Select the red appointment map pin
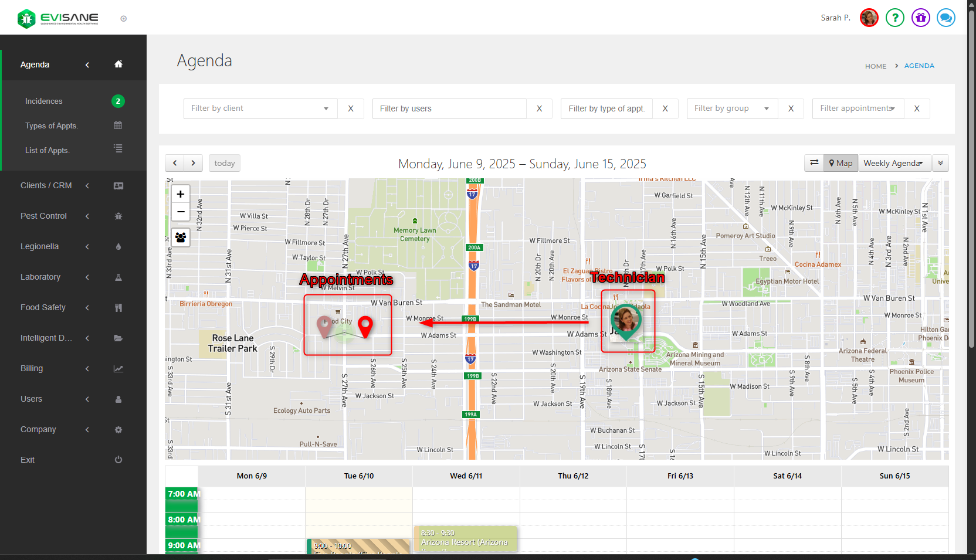This screenshot has height=560, width=976. 365,327
